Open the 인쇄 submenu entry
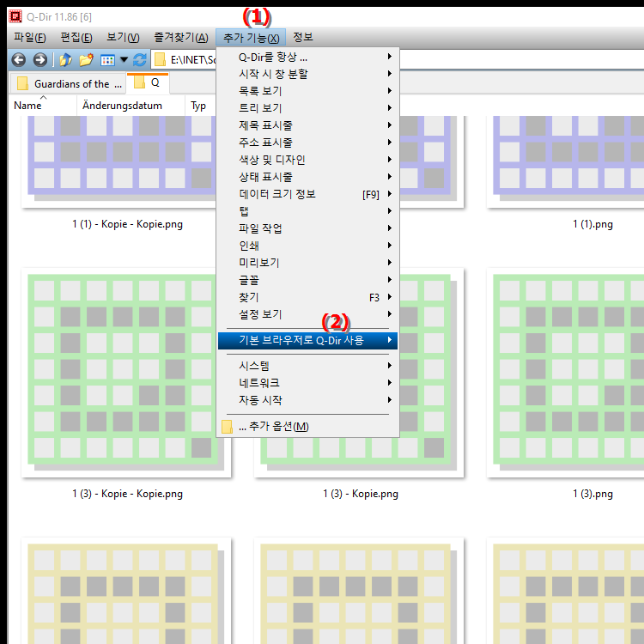Viewport: 644px width, 644px height. tap(307, 246)
